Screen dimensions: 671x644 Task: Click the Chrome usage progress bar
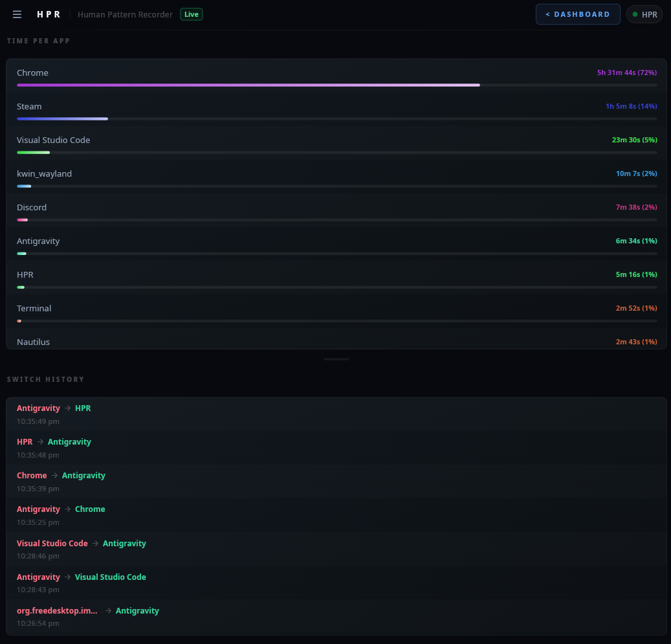coord(336,85)
